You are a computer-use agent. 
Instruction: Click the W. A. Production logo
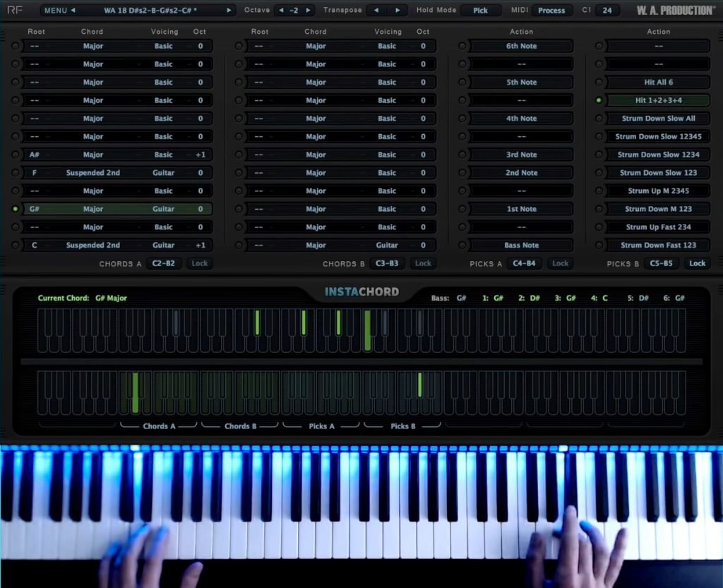[676, 10]
